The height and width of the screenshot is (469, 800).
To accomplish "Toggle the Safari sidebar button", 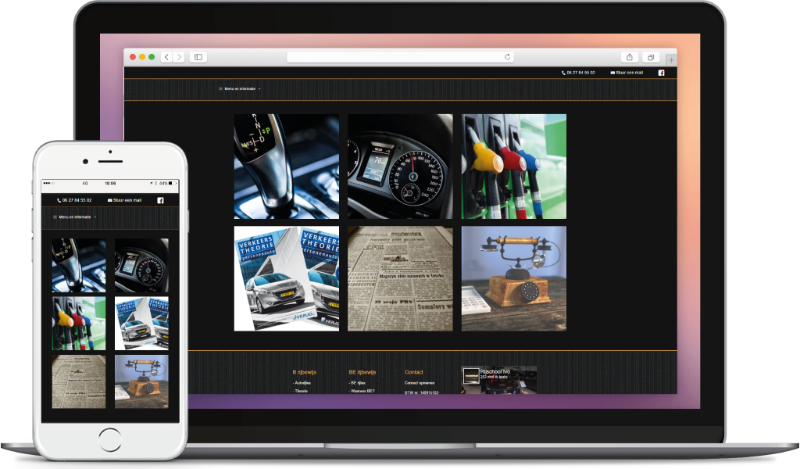I will point(198,57).
